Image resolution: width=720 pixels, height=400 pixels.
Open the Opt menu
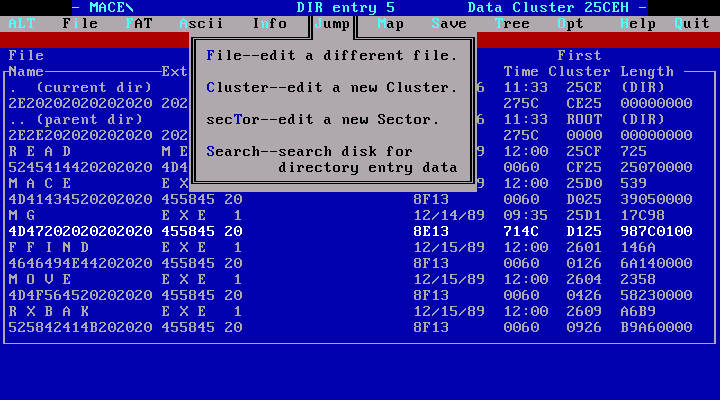click(570, 23)
